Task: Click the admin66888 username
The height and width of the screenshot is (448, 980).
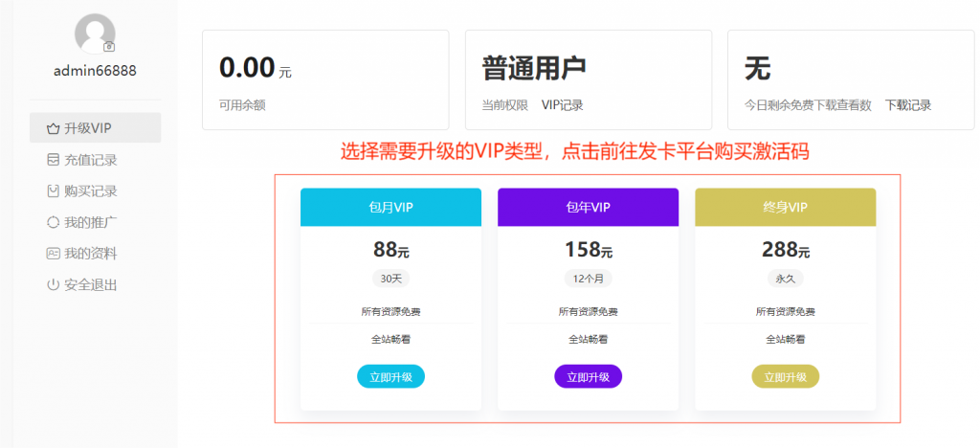Action: click(95, 71)
